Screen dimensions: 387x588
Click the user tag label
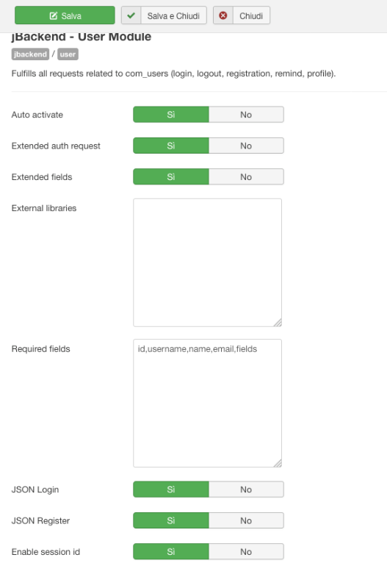click(68, 54)
